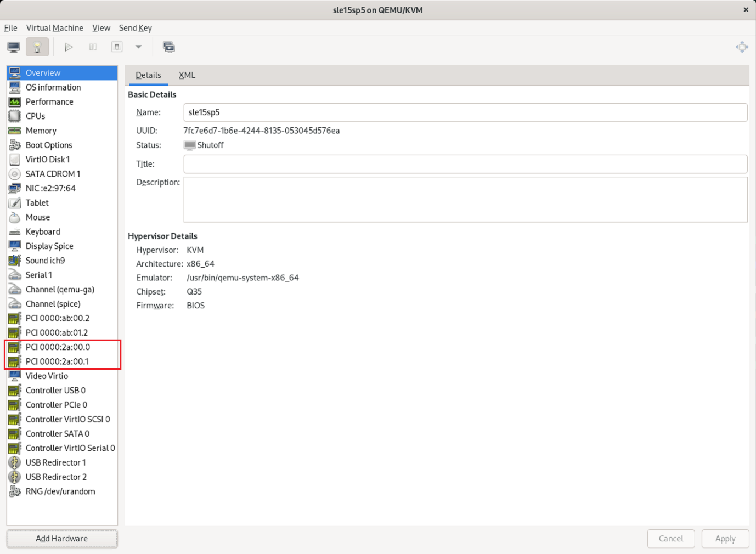Click the Cancel button
This screenshot has height=554, width=756.
(671, 538)
